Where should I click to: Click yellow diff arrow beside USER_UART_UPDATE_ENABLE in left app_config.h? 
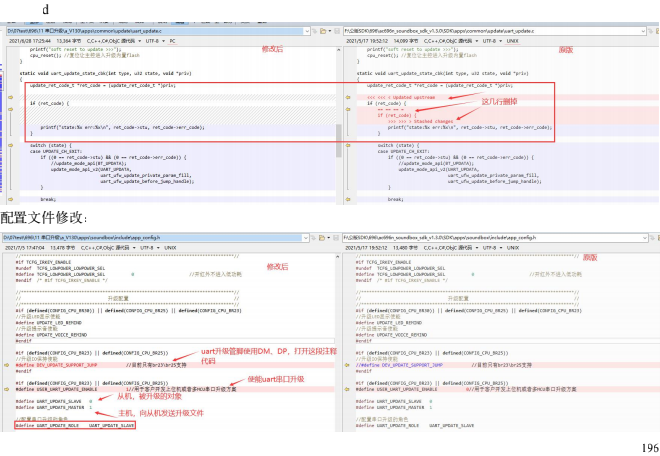pos(7,389)
